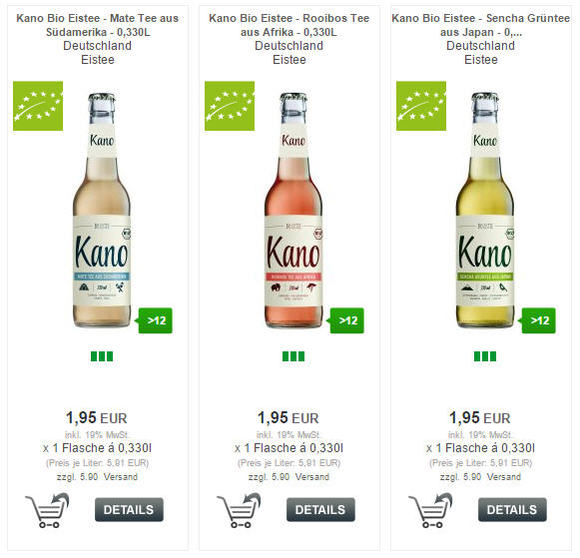Click the yellow Sencha Grüntee bottle image
Viewport: 580px width, 558px height.
pos(485,210)
